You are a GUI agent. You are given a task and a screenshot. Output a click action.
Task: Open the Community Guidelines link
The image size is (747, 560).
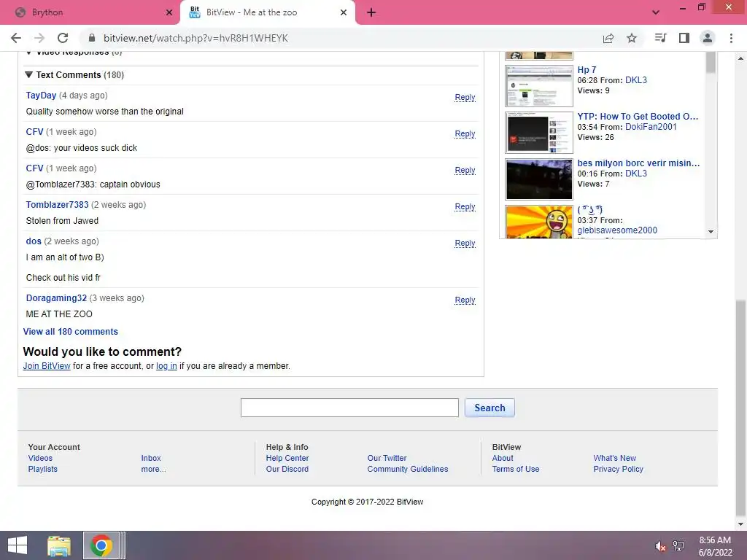pyautogui.click(x=408, y=469)
